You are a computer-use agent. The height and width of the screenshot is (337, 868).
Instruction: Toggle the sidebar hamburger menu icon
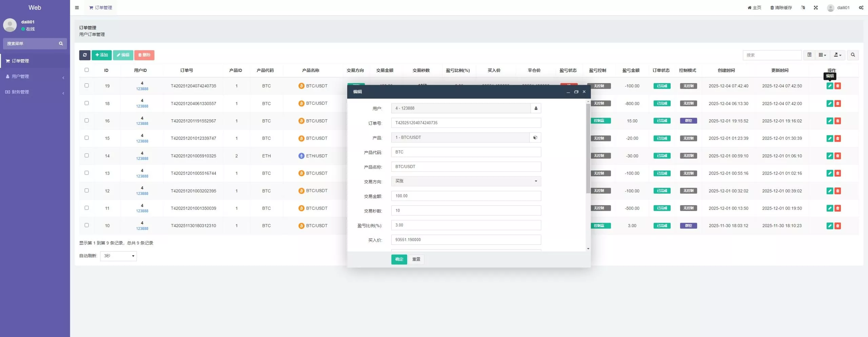coord(77,7)
